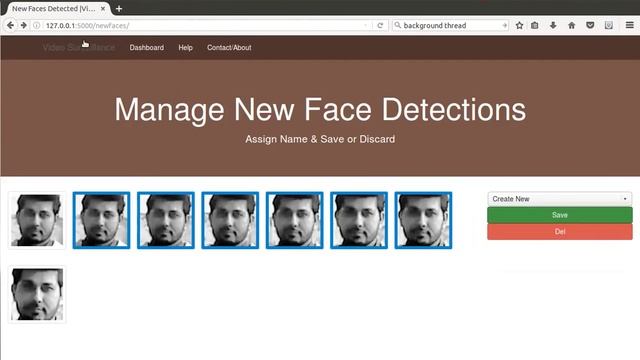This screenshot has height=360, width=640.
Task: Click the red Del button
Action: tap(560, 231)
